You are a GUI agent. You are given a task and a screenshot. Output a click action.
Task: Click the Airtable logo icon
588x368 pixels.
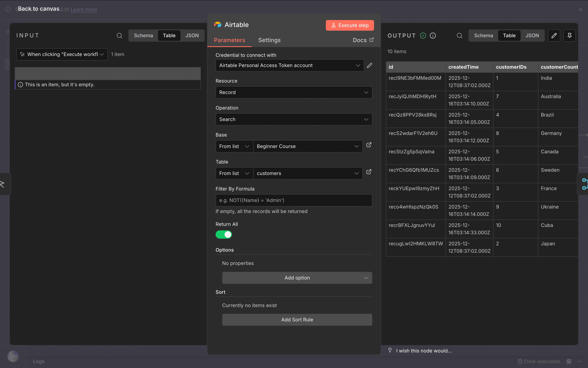(x=217, y=25)
